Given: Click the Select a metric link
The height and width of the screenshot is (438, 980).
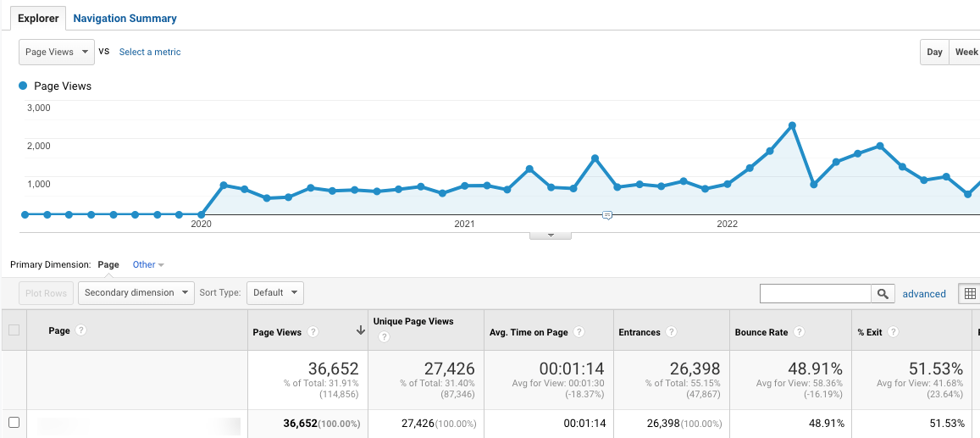Looking at the screenshot, I should coord(150,52).
